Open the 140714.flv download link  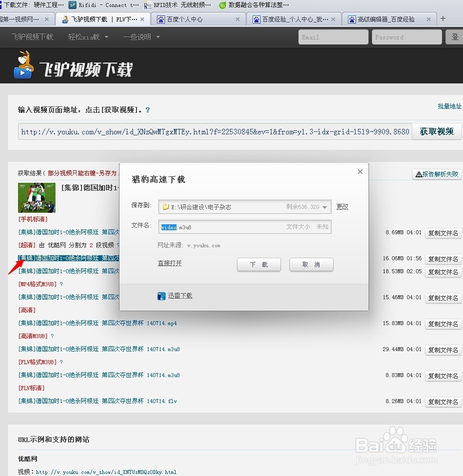click(97, 401)
